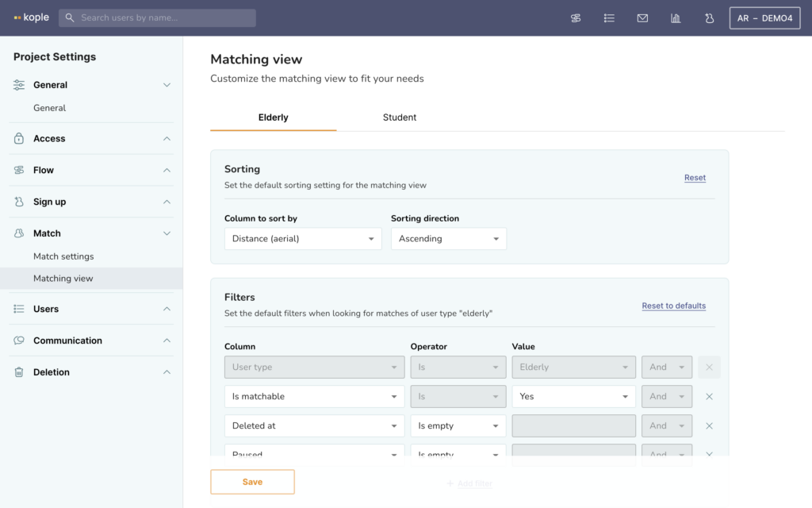
Task: Click the kople logo
Action: pos(32,17)
